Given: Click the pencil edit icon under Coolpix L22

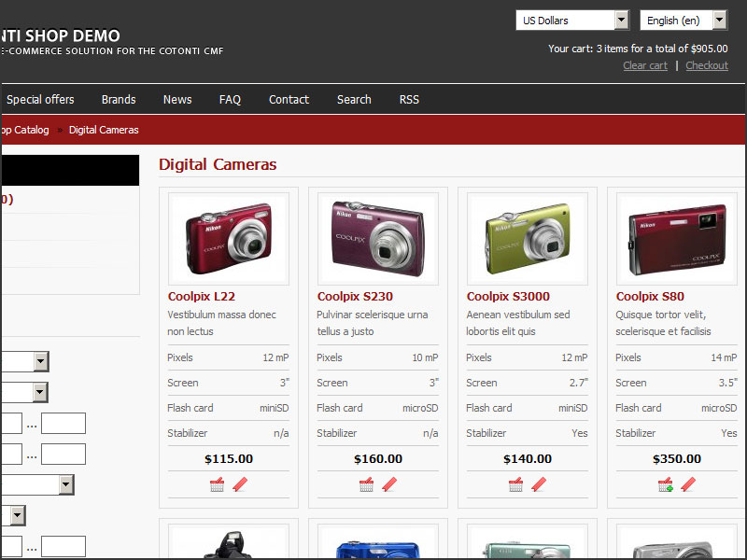Looking at the screenshot, I should 240,484.
